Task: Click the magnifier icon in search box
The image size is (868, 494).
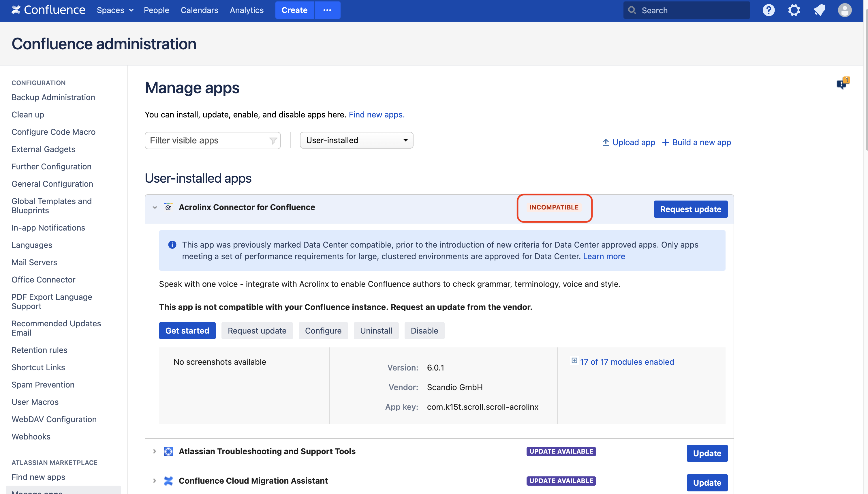Action: click(x=632, y=10)
